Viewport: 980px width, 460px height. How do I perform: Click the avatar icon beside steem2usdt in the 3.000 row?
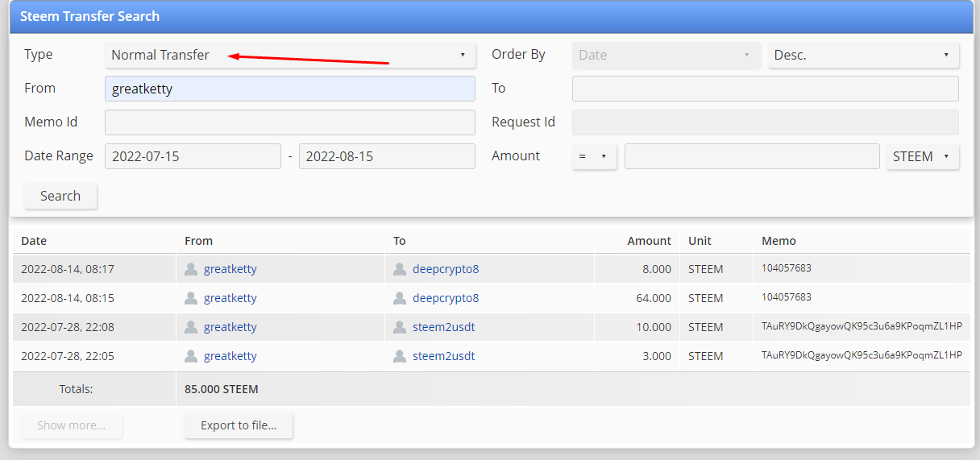coord(400,356)
